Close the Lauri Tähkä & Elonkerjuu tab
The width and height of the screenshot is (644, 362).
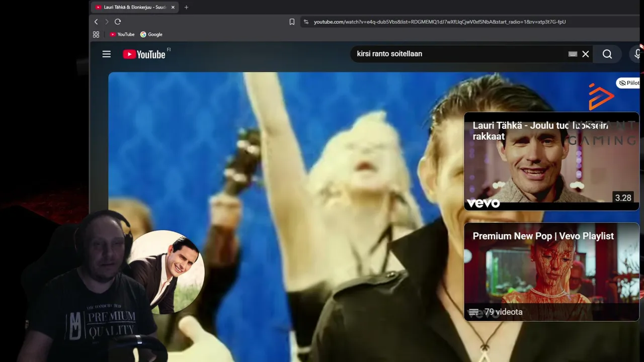tap(173, 7)
